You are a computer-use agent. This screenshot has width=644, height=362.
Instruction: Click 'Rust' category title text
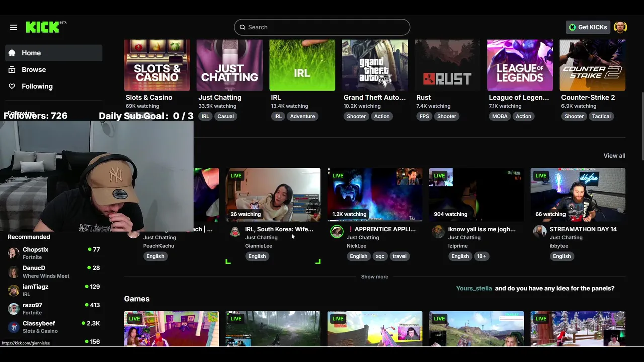pos(423,98)
